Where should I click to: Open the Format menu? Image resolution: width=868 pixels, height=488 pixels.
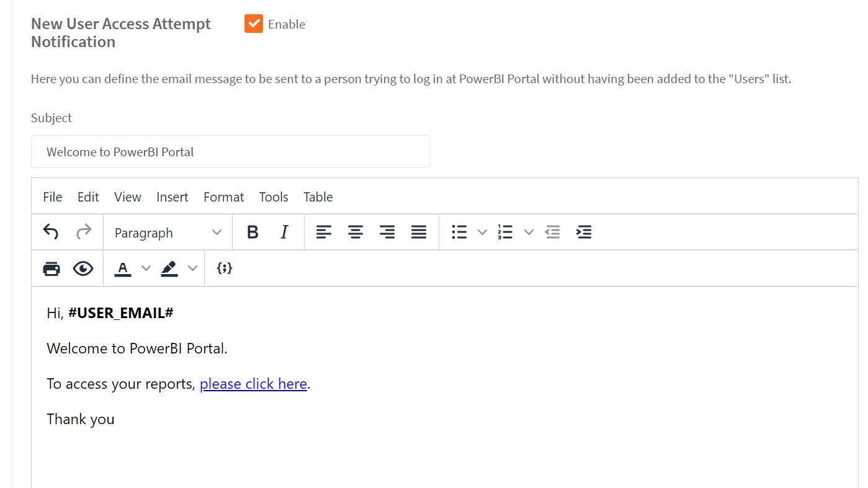(223, 197)
